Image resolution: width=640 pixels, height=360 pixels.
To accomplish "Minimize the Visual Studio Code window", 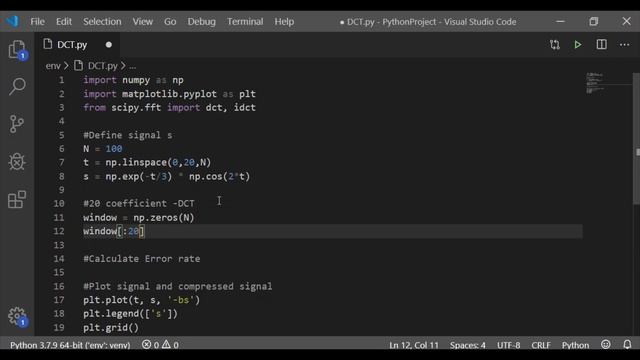I will click(560, 21).
